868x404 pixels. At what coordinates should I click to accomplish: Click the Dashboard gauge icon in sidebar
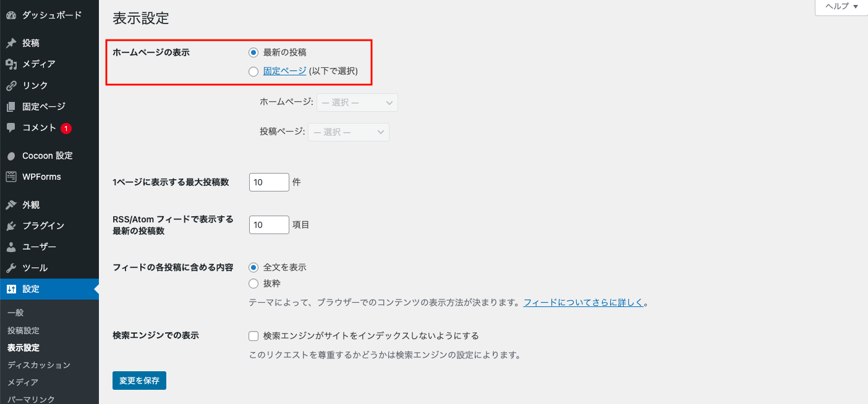point(11,15)
